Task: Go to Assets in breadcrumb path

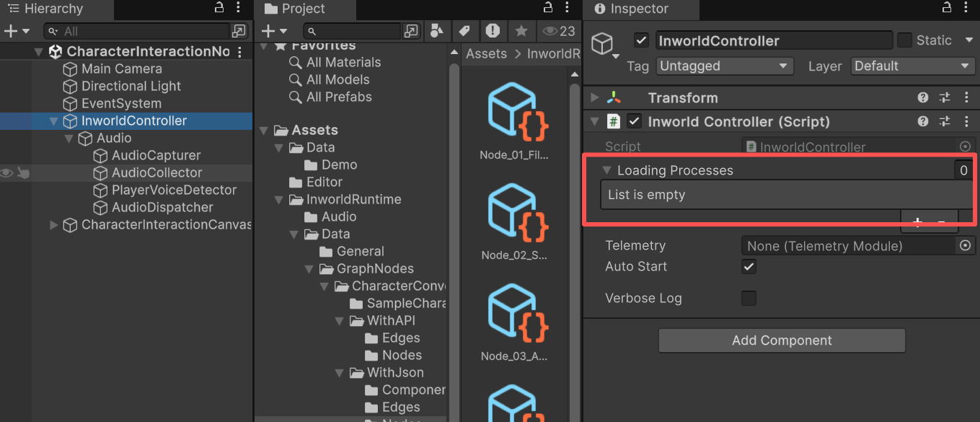Action: (486, 54)
